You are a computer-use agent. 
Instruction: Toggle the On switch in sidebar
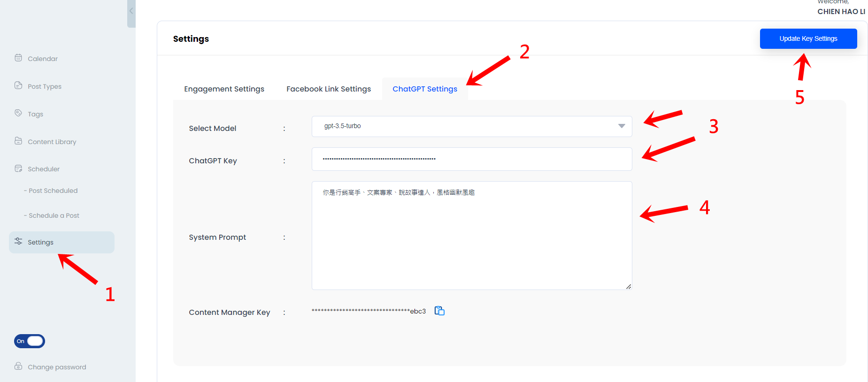[x=30, y=341]
